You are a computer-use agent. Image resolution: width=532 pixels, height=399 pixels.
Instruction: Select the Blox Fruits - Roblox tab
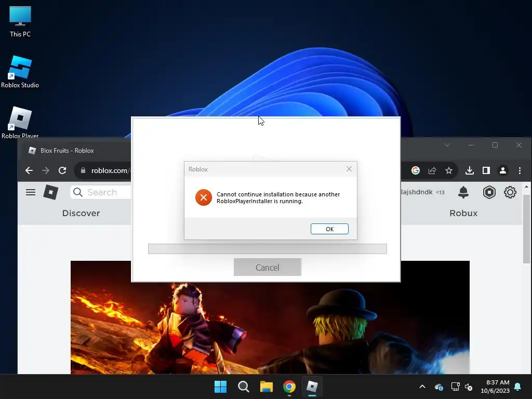[x=67, y=150]
